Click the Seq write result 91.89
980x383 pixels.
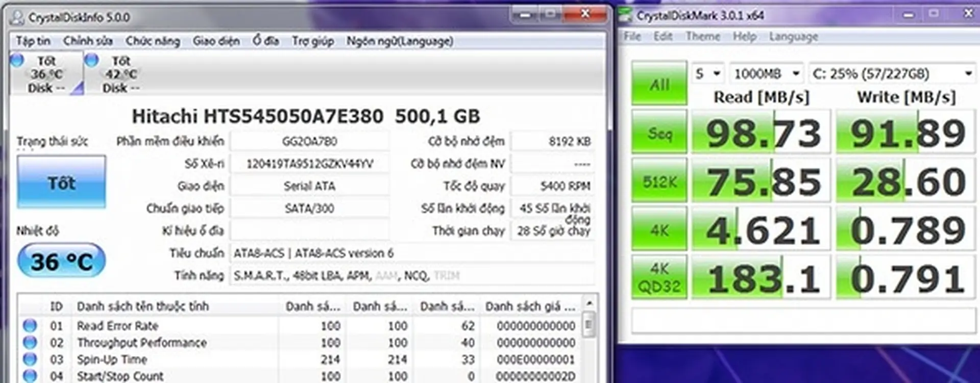pos(905,132)
